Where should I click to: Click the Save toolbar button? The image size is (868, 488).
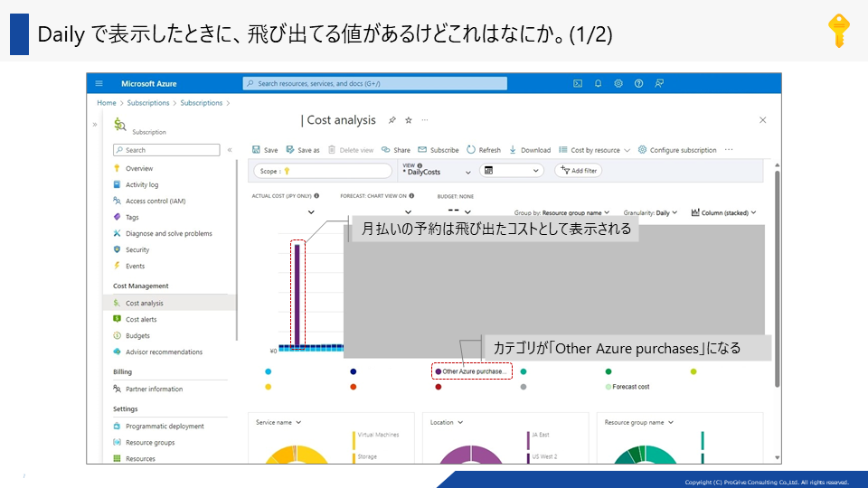point(265,150)
